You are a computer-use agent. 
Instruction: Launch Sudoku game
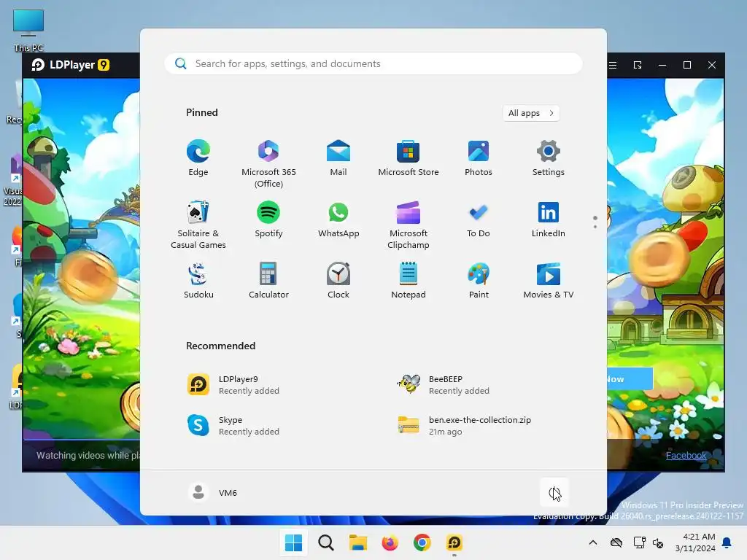pos(198,281)
